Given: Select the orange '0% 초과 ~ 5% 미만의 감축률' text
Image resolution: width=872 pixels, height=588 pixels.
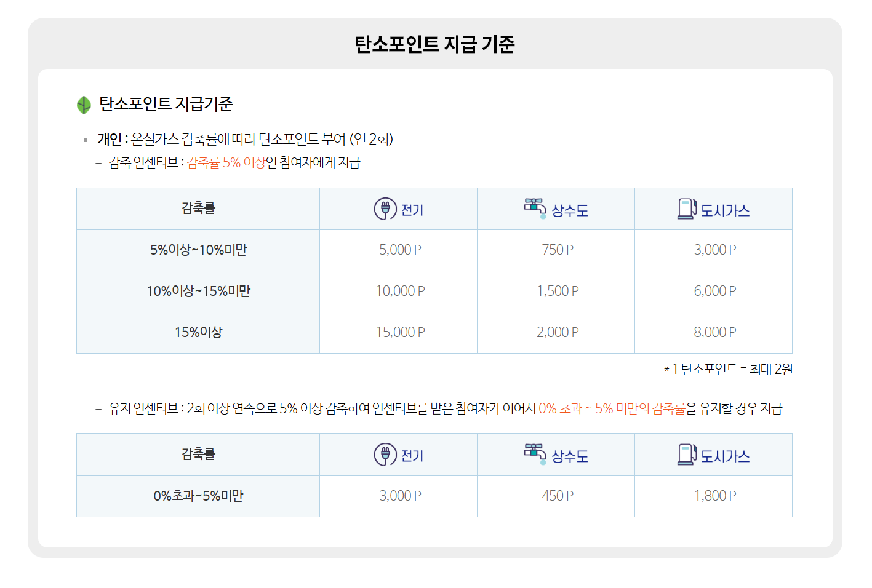Looking at the screenshot, I should (x=611, y=408).
